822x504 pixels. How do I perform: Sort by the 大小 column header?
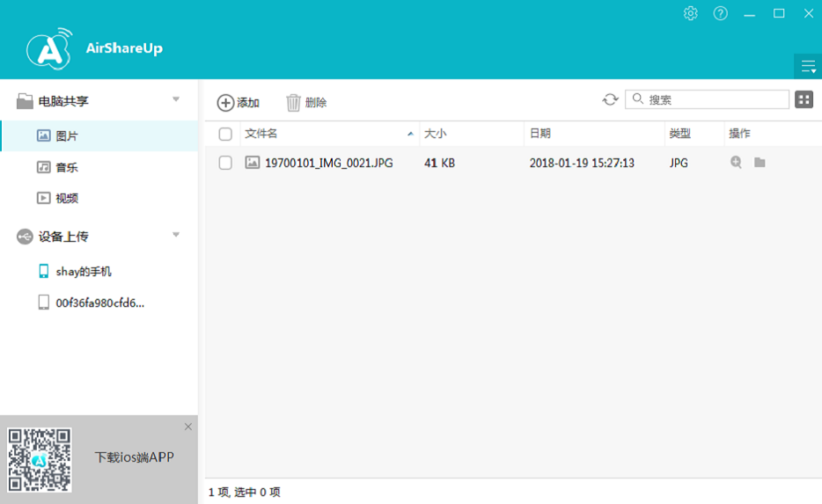(x=472, y=134)
